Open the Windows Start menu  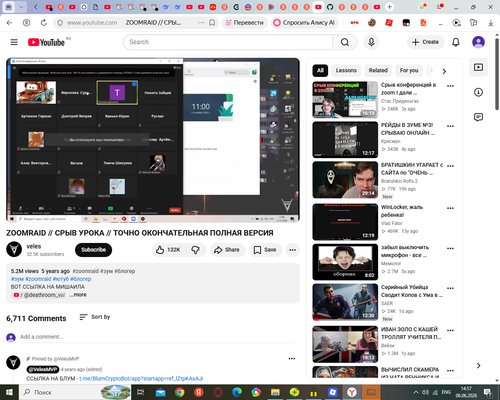pyautogui.click(x=9, y=392)
